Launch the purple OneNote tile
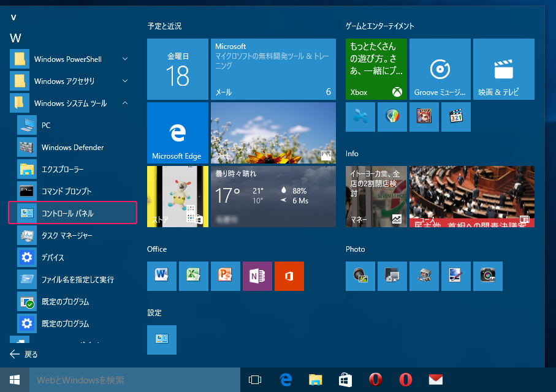The image size is (556, 392). click(257, 276)
